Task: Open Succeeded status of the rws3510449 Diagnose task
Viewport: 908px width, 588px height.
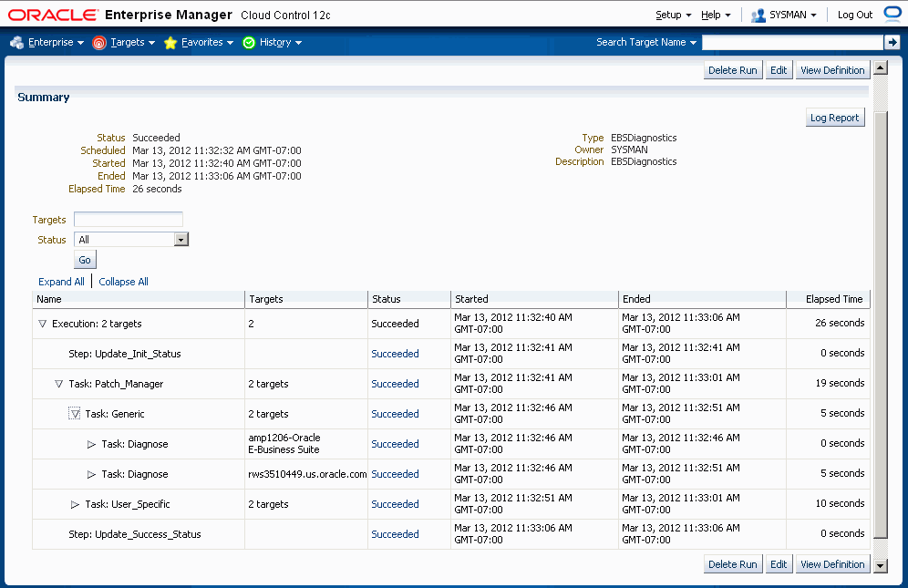Action: (x=395, y=474)
